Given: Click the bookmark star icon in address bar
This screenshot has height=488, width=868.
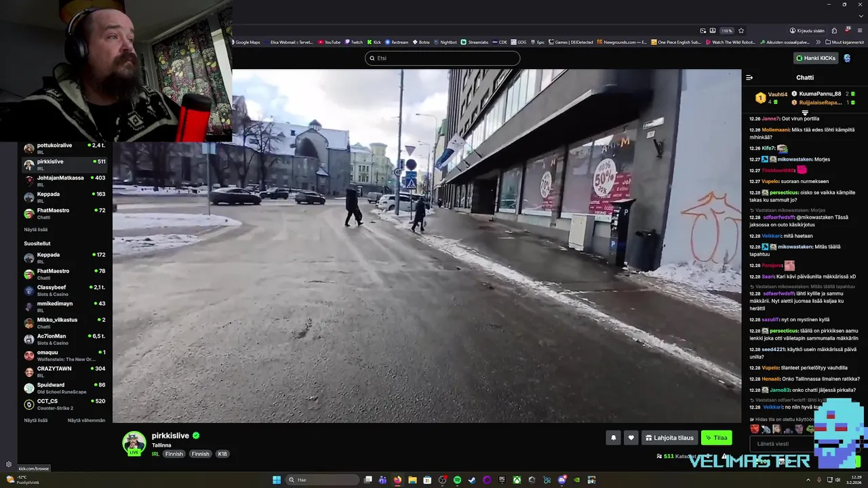Looking at the screenshot, I should click(741, 30).
